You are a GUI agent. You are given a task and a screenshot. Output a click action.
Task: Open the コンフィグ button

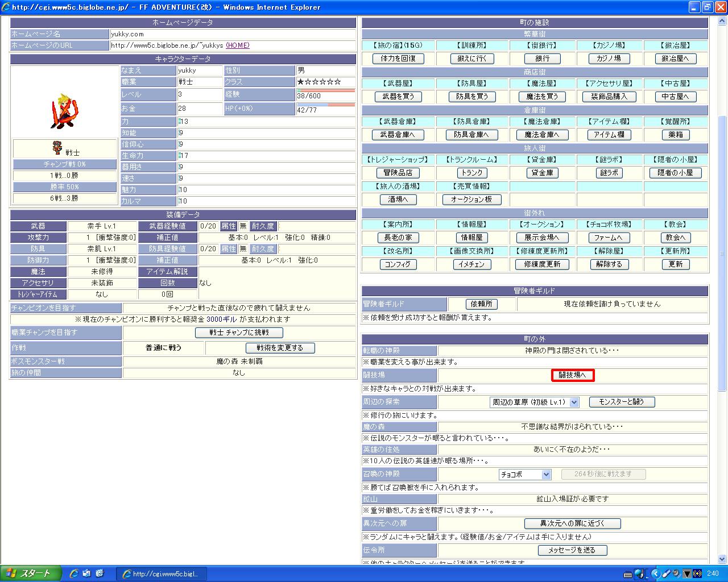(398, 264)
